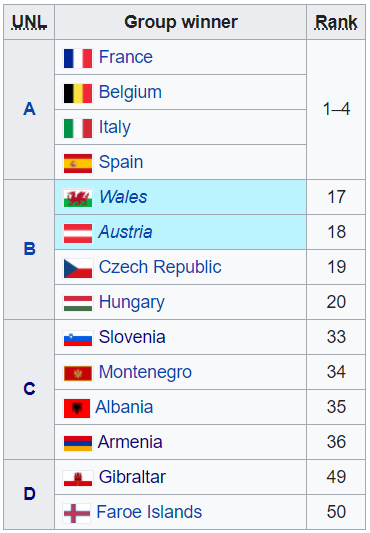The width and height of the screenshot is (370, 533).
Task: Open the League C link
Action: click(30, 389)
